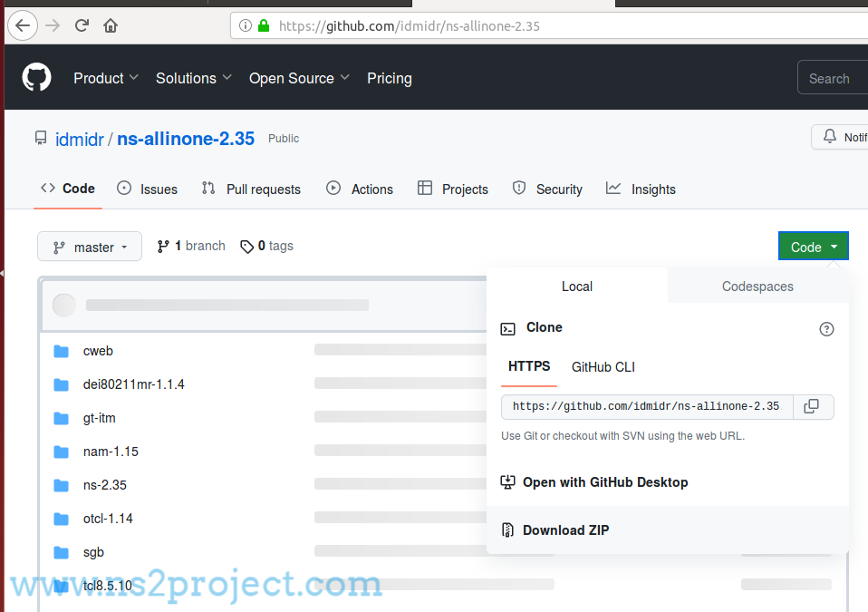Open the Pull requests tab
This screenshot has width=868, height=612.
251,189
